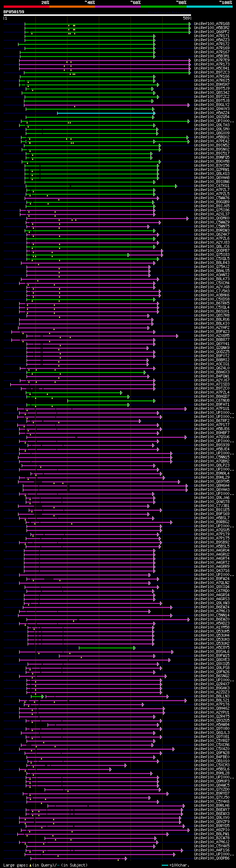
Task: Select label UniRef100_A5AZZ4
Action: pyautogui.click(x=212, y=113)
